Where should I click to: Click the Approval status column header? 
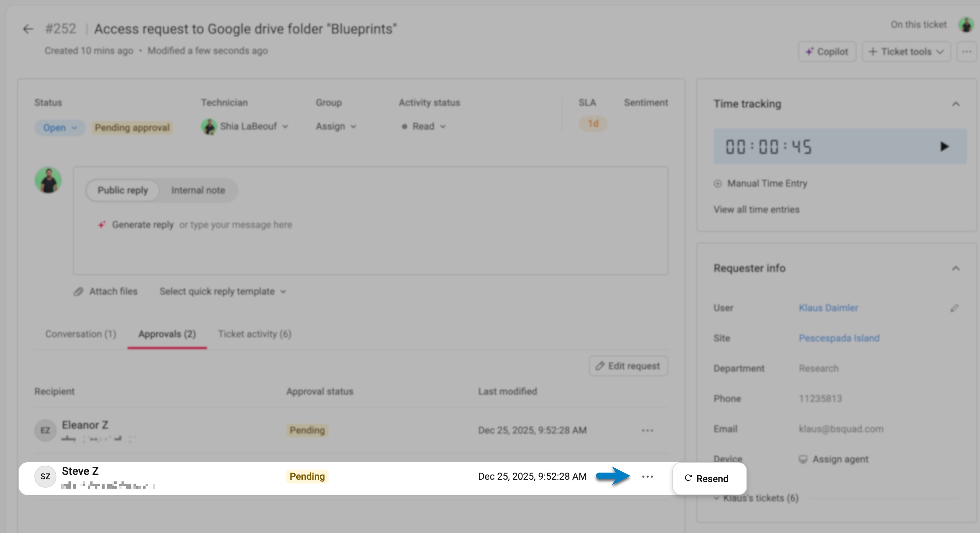point(320,392)
